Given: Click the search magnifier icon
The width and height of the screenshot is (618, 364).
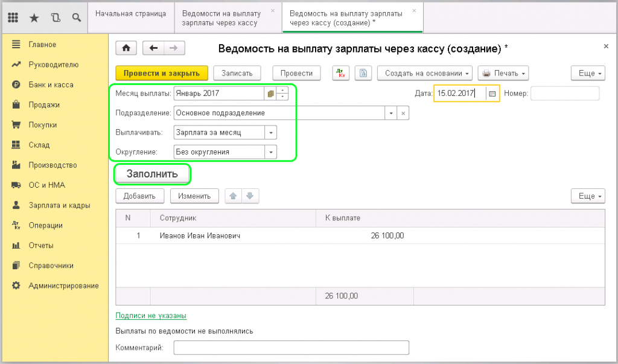Looking at the screenshot, I should click(77, 18).
